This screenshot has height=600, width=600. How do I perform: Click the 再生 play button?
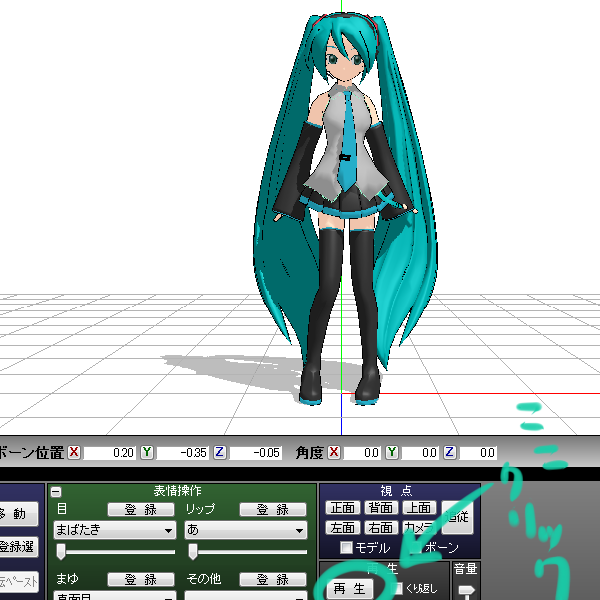click(349, 589)
